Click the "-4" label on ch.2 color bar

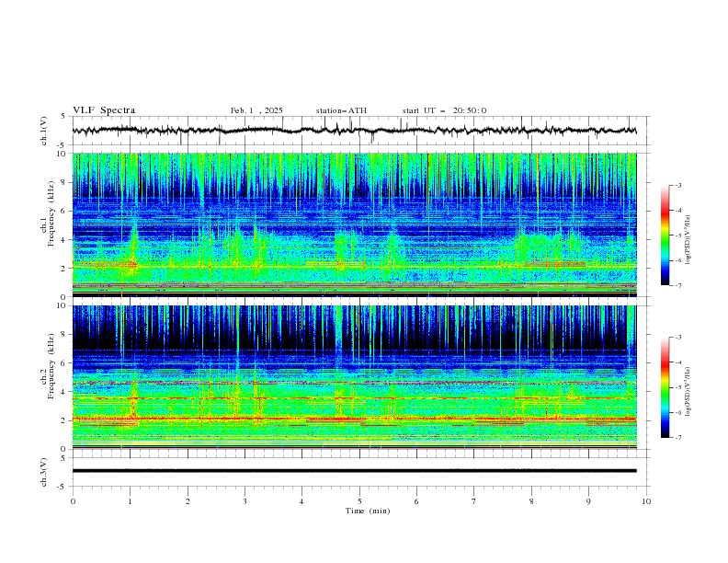[678, 362]
